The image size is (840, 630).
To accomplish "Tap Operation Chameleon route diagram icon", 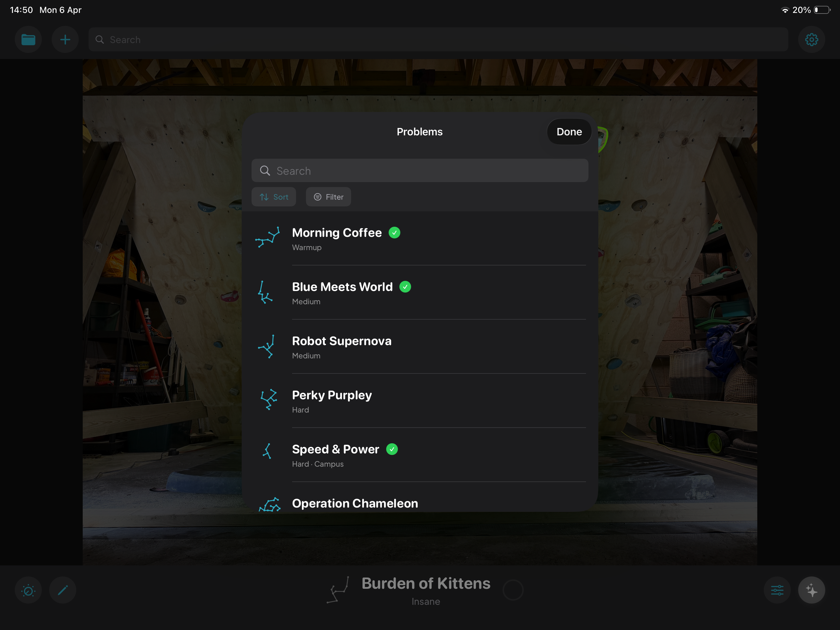I will (270, 504).
